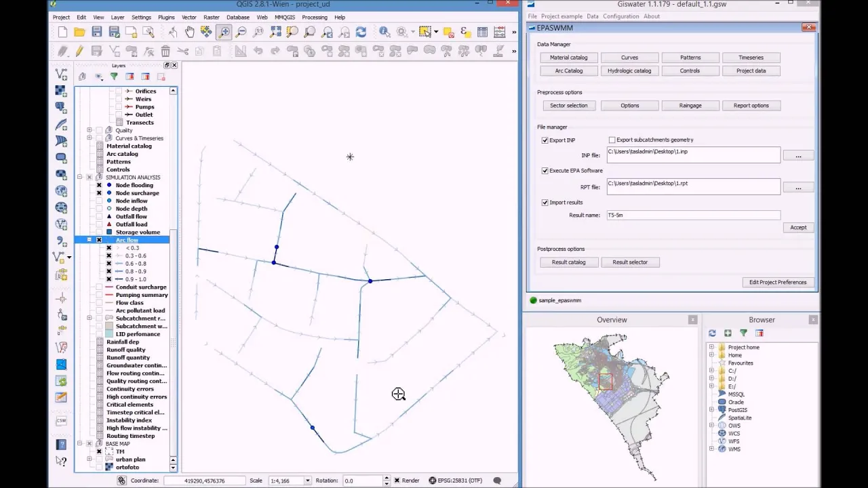868x488 pixels.
Task: Open Giswater Project example menu
Action: click(x=561, y=16)
